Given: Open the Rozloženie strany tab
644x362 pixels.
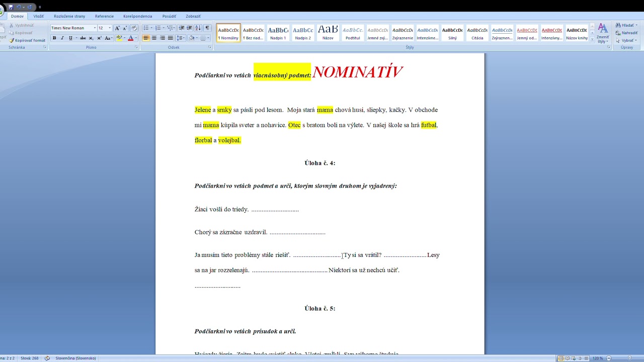Looking at the screenshot, I should pyautogui.click(x=69, y=16).
